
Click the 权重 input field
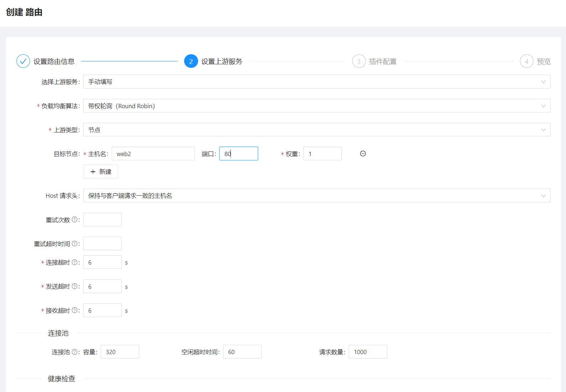coord(323,154)
